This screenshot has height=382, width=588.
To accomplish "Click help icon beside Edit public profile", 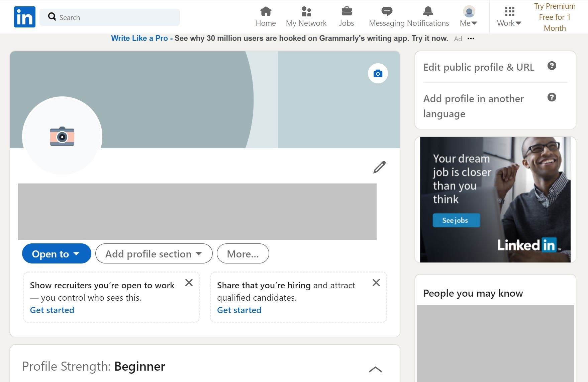I will point(552,66).
